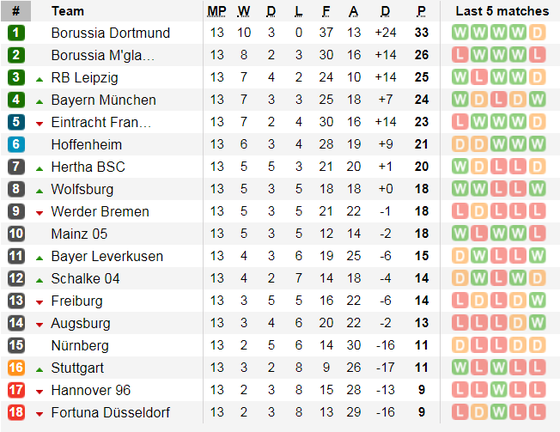The width and height of the screenshot is (560, 432).
Task: Click the red rank 18 badge
Action: (x=16, y=412)
